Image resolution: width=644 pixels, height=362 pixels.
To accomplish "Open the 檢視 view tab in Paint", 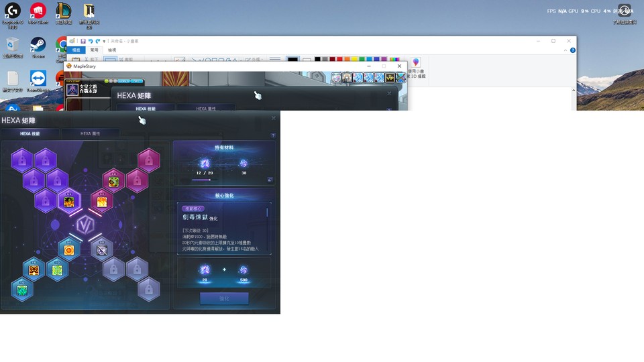I will pos(112,50).
